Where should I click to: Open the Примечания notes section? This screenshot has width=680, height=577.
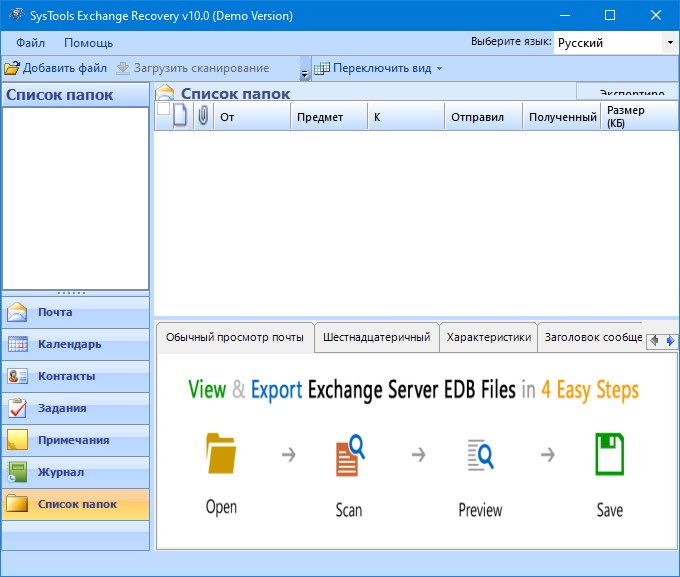point(75,440)
